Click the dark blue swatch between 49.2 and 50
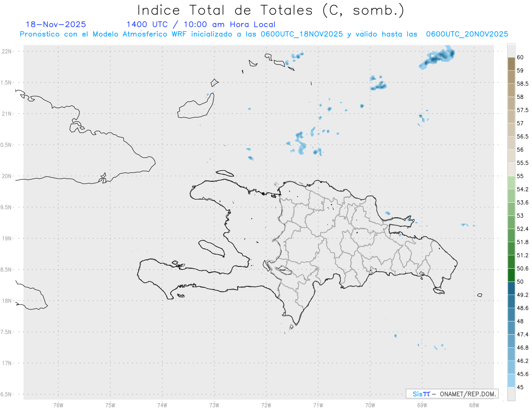Viewport: 532px width, 411px height. click(511, 288)
